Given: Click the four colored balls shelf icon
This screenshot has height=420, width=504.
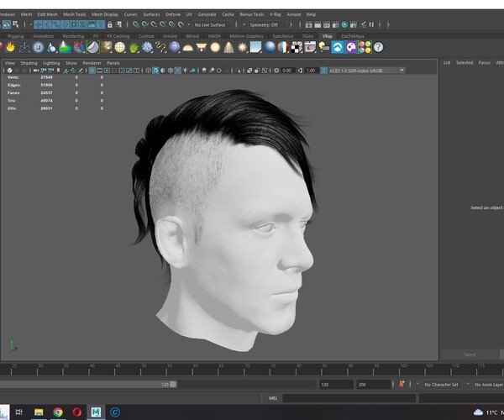Looking at the screenshot, I should (365, 47).
